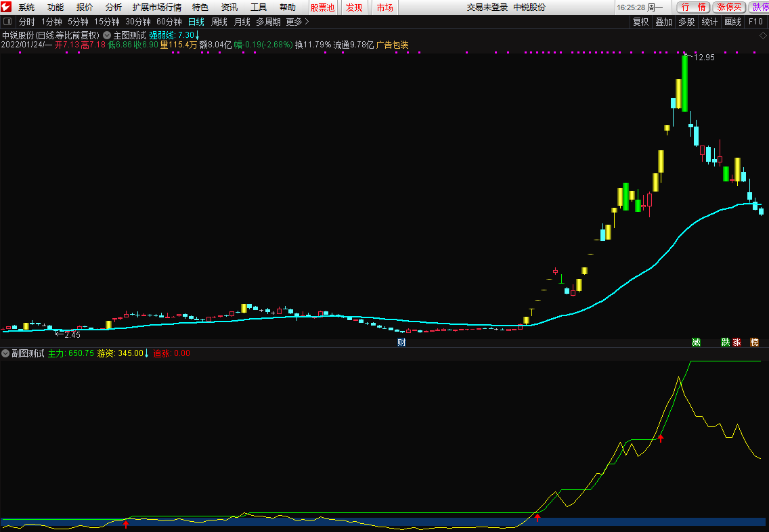
Task: Click the tall green candle at the peak
Action: coord(684,83)
